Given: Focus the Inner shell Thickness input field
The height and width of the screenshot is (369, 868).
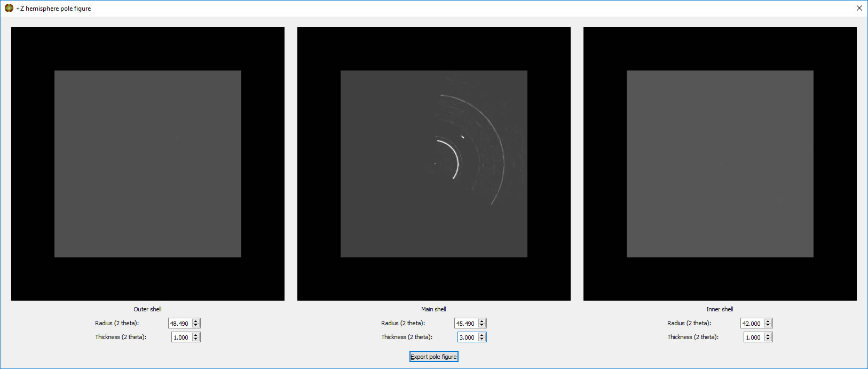Looking at the screenshot, I should (x=754, y=337).
